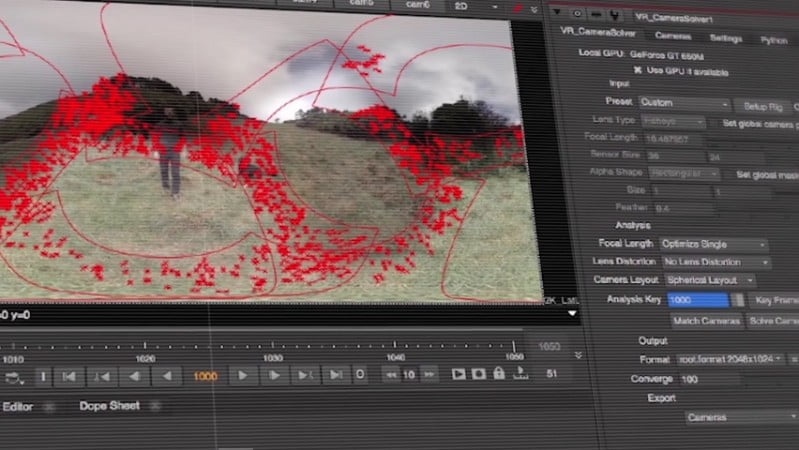Open the Editor tab
Screen dimensions: 799x450
pyautogui.click(x=17, y=407)
